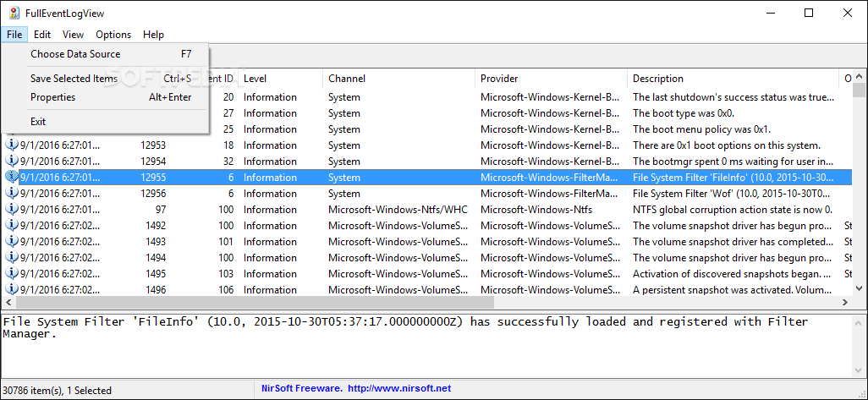Click the info icon of record 1493
868x400 pixels.
click(x=12, y=242)
